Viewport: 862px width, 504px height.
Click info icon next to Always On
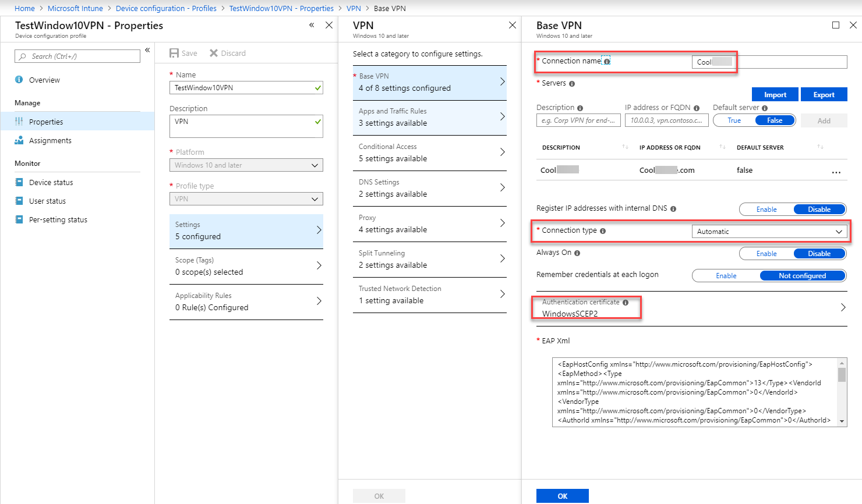[x=577, y=253]
